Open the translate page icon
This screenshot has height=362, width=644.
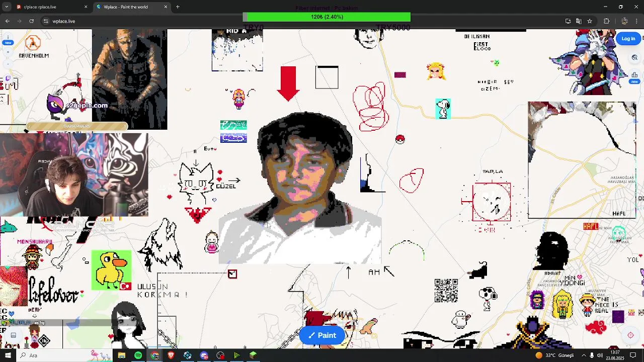click(579, 21)
